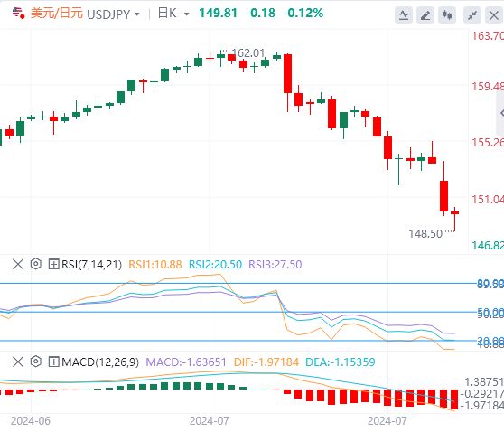
Task: Click the 美元/日元 pair name
Action: (57, 14)
